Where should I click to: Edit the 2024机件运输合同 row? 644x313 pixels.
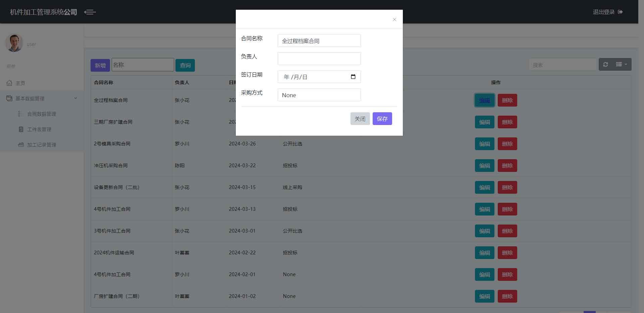click(484, 253)
